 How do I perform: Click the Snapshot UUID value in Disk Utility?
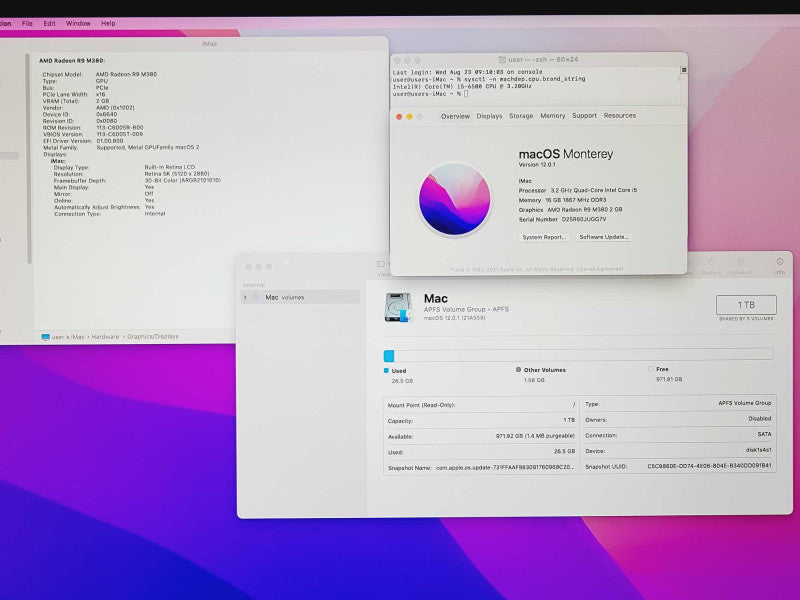click(x=709, y=466)
